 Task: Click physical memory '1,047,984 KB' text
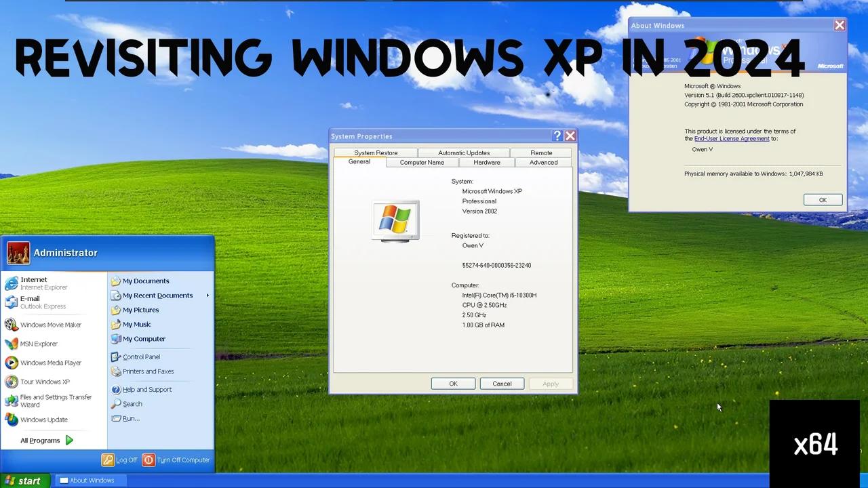(x=806, y=174)
